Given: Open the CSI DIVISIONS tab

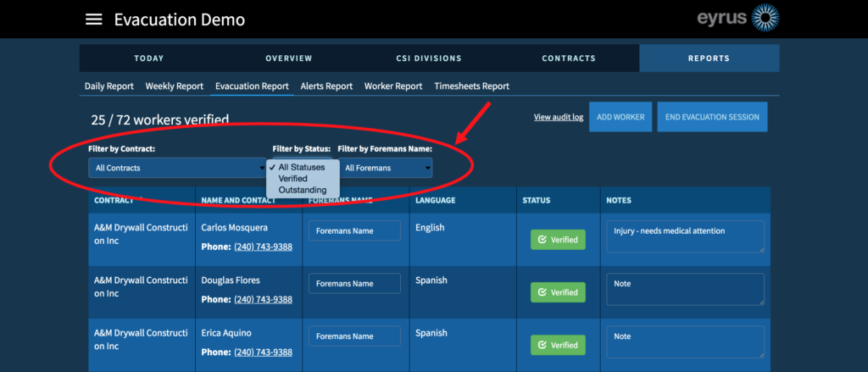Looking at the screenshot, I should 428,58.
